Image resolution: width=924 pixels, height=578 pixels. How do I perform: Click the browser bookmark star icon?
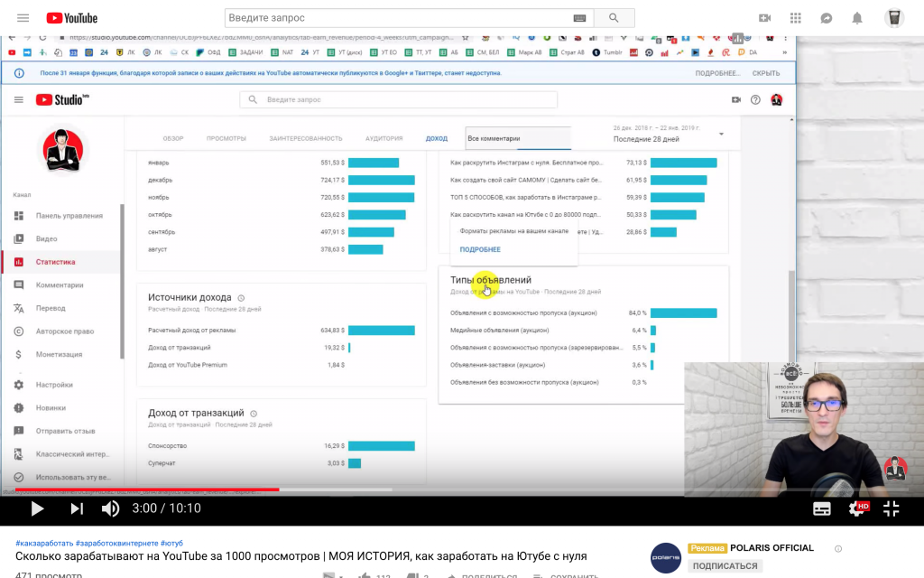click(x=465, y=38)
